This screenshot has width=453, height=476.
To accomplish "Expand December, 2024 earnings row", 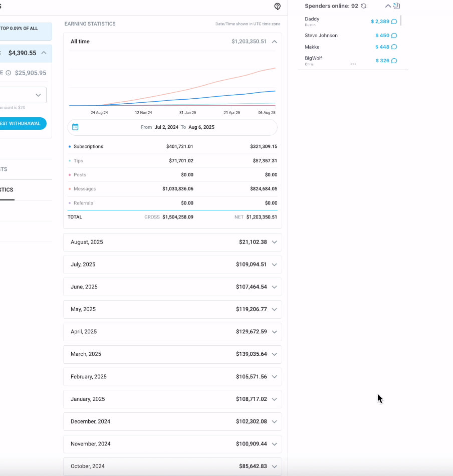I will point(274,422).
